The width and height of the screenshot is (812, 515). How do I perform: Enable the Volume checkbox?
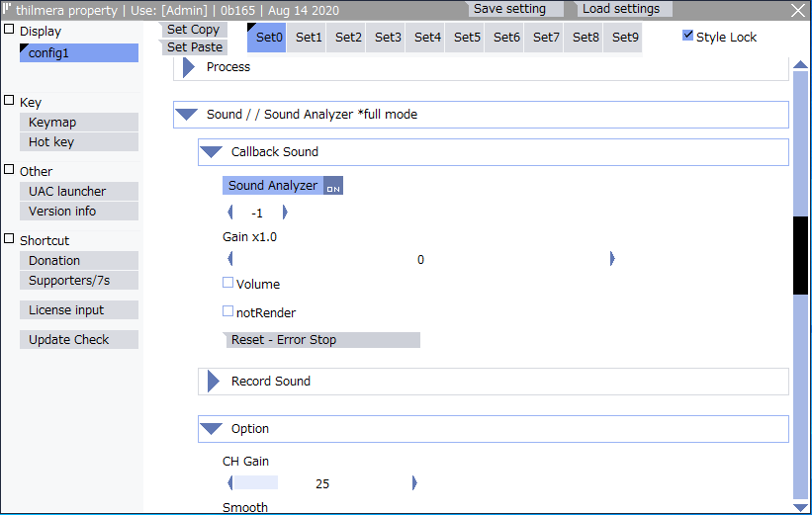[x=228, y=283]
